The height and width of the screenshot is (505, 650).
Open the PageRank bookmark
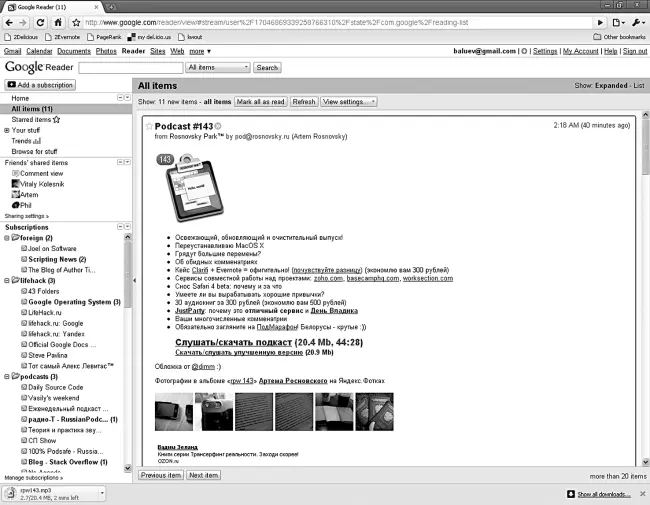click(104, 37)
